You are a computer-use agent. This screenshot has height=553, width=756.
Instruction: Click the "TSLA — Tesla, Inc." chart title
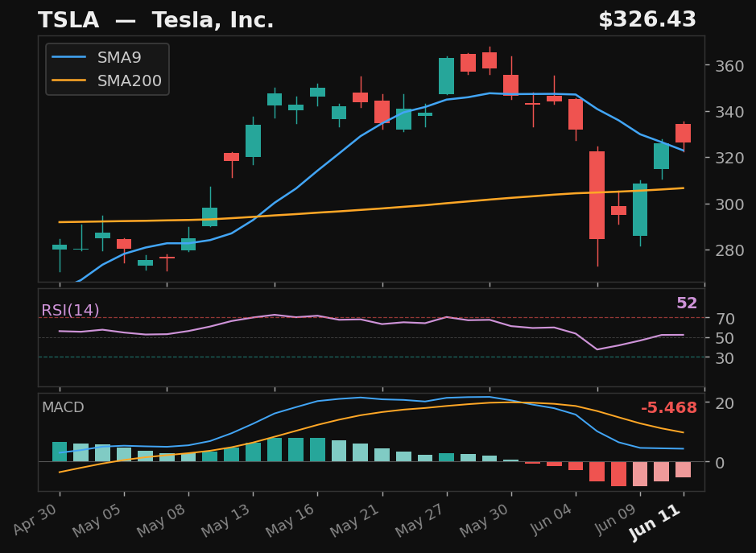(x=155, y=20)
